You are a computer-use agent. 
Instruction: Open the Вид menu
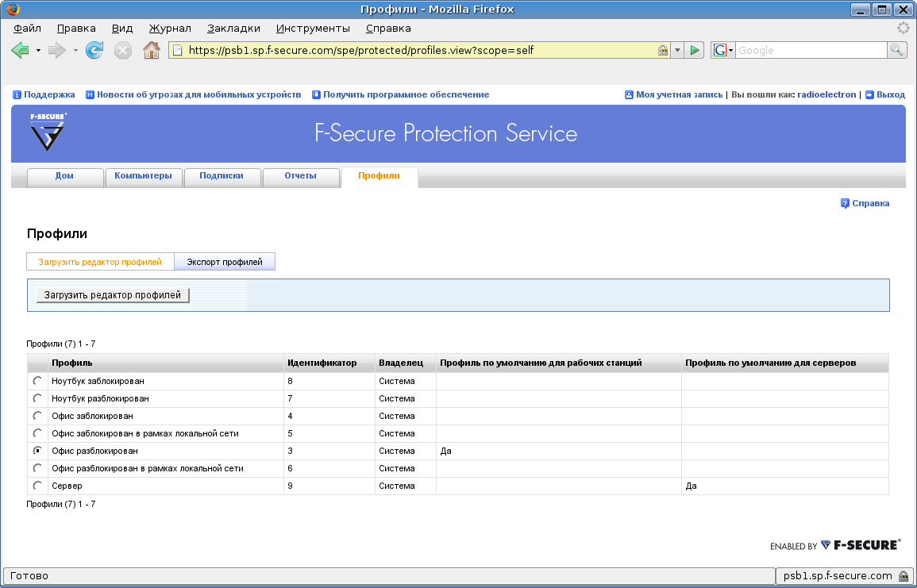click(x=122, y=28)
